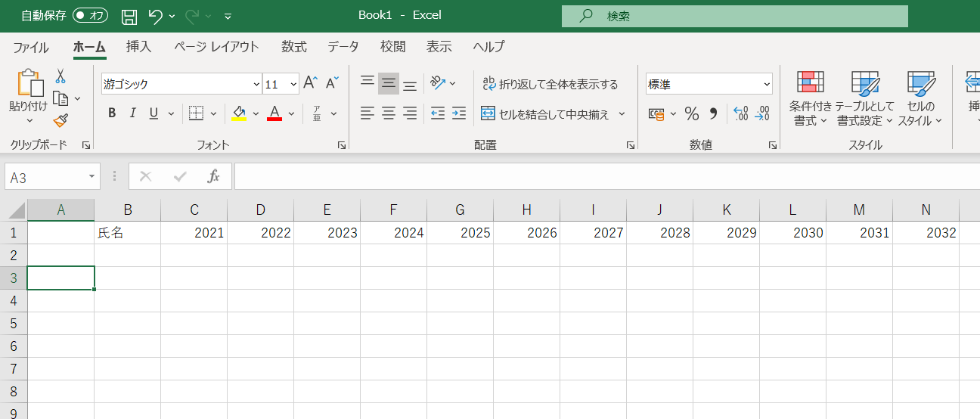Viewport: 980px width, 419px height.
Task: Align text left
Action: click(367, 113)
